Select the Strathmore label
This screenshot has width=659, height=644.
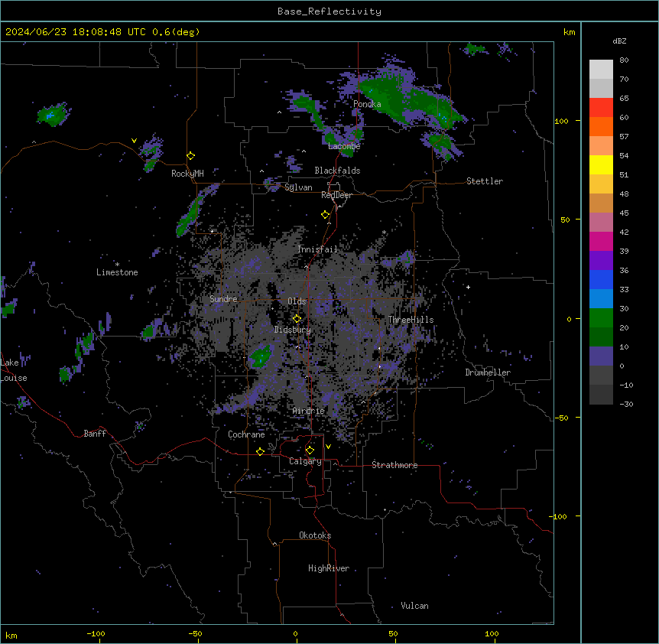point(394,465)
